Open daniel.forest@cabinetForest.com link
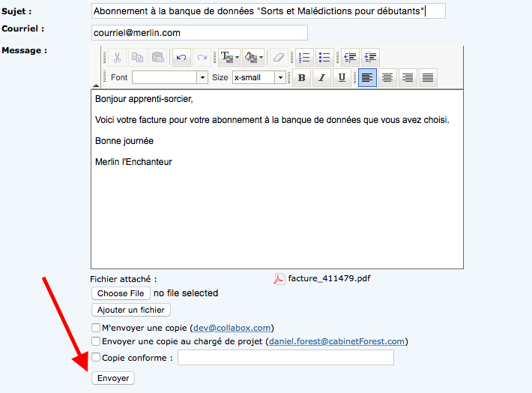Screen dimensions: 532x393 click(x=336, y=341)
